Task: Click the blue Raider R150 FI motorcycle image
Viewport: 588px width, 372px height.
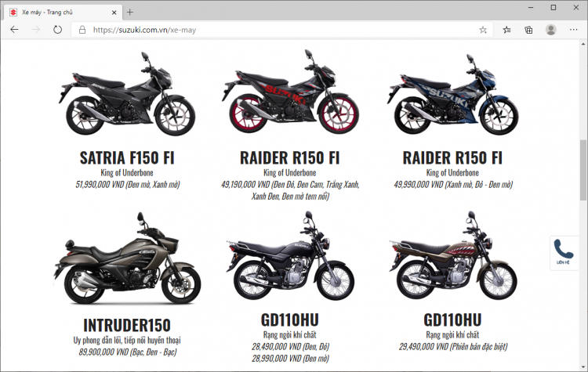Action: 453,95
